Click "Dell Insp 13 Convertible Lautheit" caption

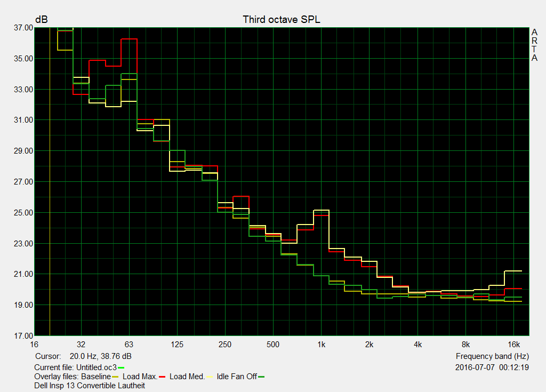tap(90, 386)
